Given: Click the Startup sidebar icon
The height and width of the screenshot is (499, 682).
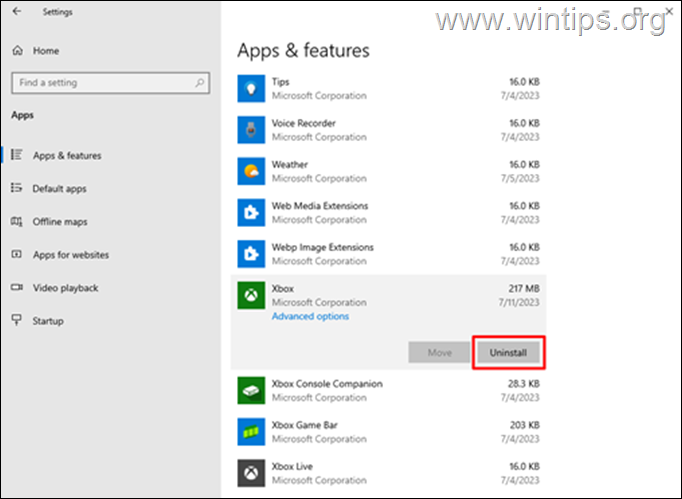Looking at the screenshot, I should pyautogui.click(x=17, y=320).
